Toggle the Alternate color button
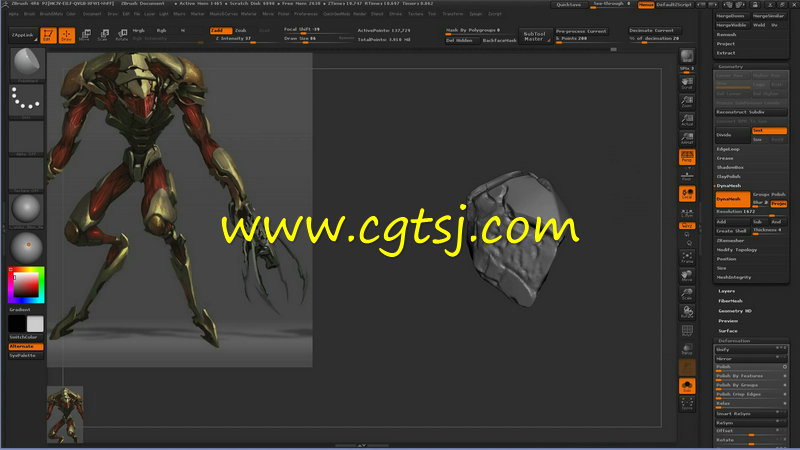This screenshot has height=450, width=800. click(26, 346)
